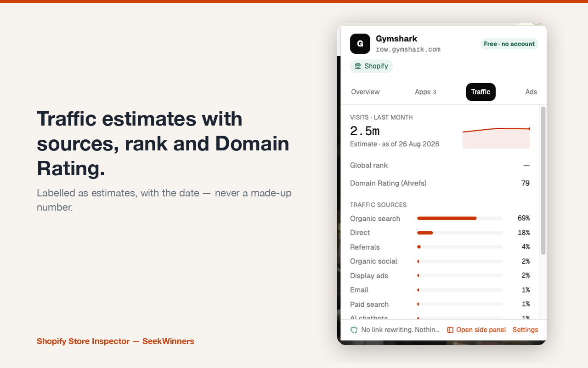Click the 2.5m visits value
Screen dimensions: 588x368
tap(365, 131)
